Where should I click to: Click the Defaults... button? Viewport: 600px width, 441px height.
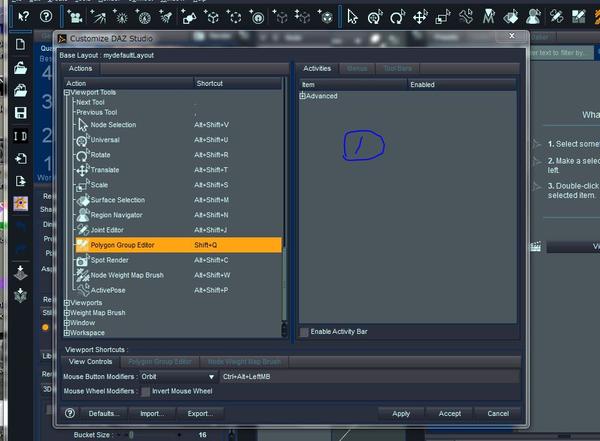pyautogui.click(x=103, y=413)
